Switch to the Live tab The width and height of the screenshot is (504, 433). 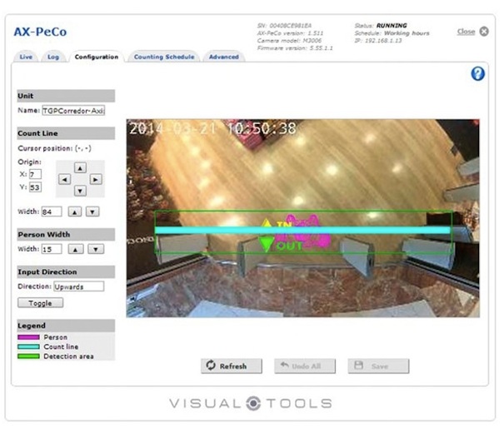point(26,57)
